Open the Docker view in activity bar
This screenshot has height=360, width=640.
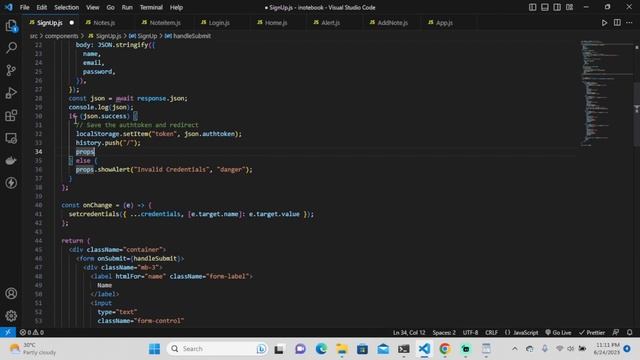(11, 160)
